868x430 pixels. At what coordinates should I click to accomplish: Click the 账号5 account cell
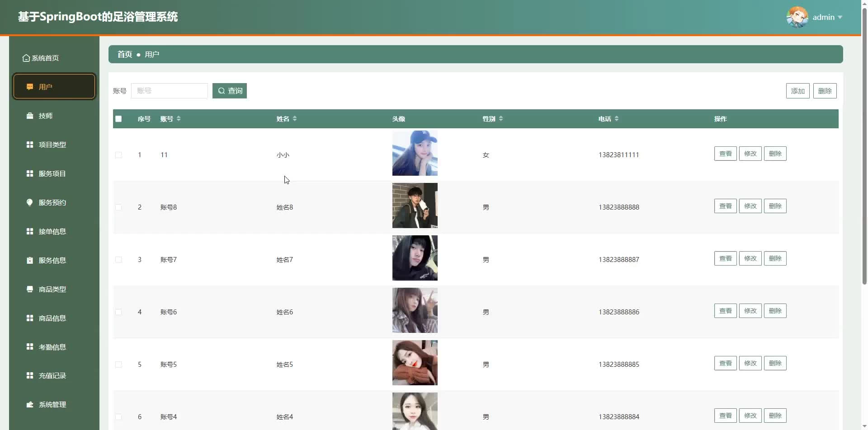click(x=169, y=365)
